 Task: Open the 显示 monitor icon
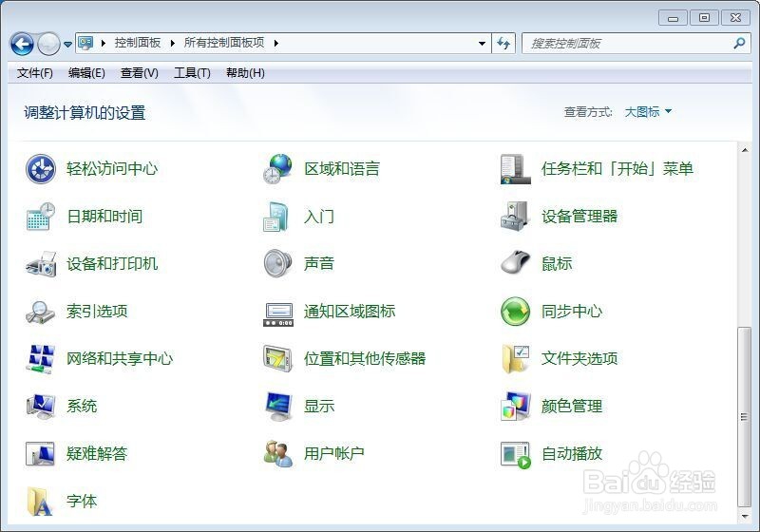277,406
